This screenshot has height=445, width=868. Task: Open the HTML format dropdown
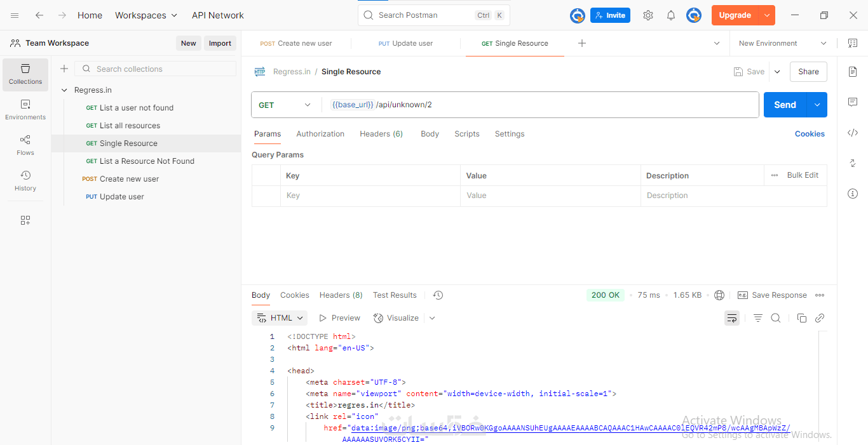tap(280, 318)
